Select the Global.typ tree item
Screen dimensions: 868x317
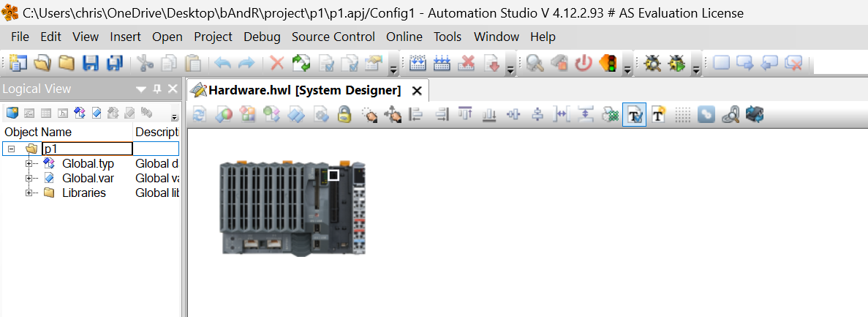pyautogui.click(x=88, y=163)
